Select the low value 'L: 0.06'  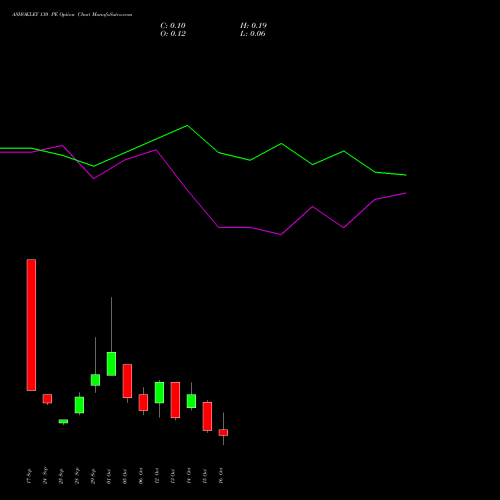click(x=253, y=34)
